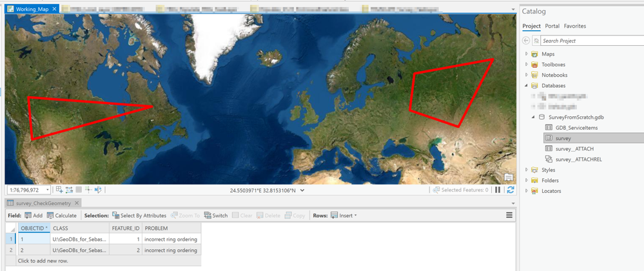644x271 pixels.
Task: Open the Favorites tab in Catalog
Action: tap(575, 26)
